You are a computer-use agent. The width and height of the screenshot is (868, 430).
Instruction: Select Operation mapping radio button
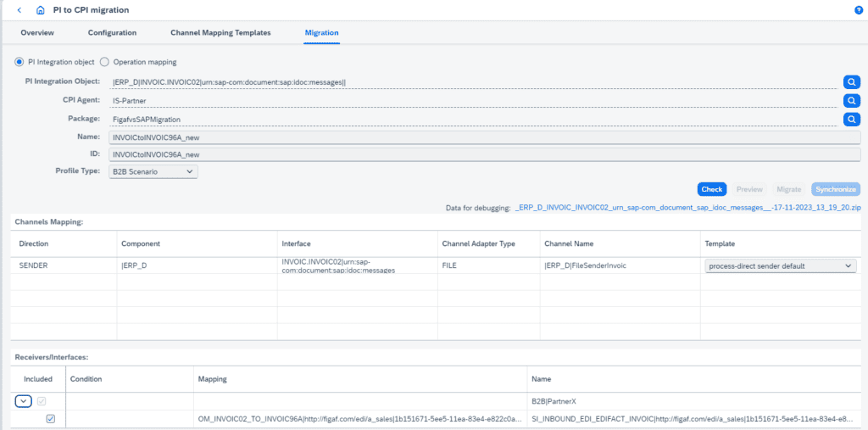coord(104,62)
